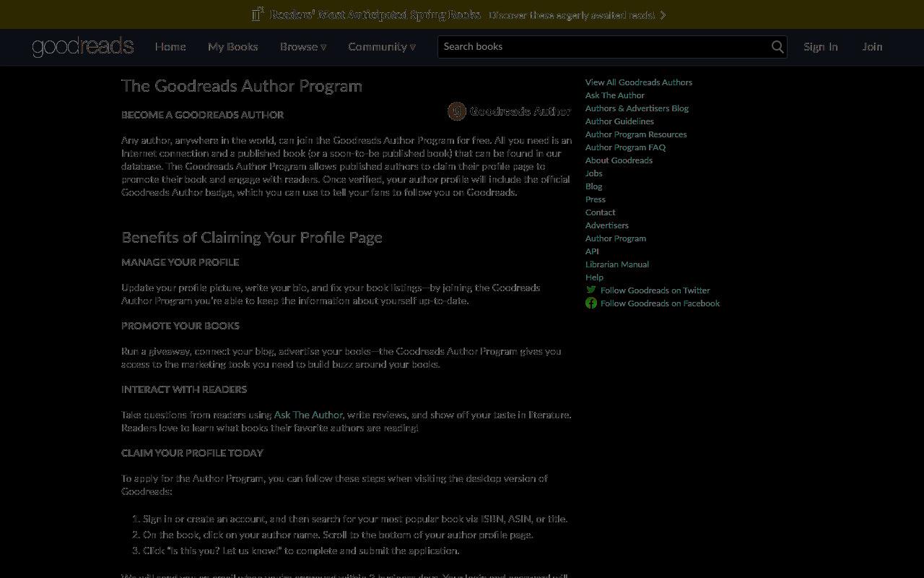Click Sign In
Image resolution: width=924 pixels, height=578 pixels.
point(821,47)
